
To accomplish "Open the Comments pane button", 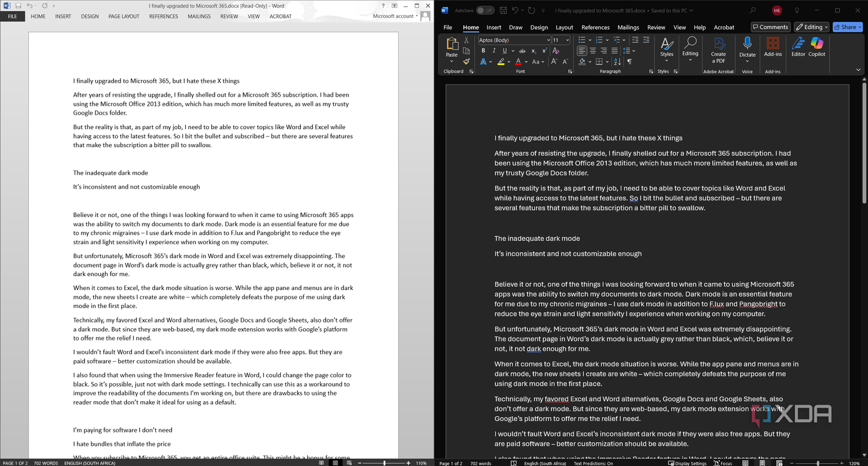I will click(x=770, y=27).
